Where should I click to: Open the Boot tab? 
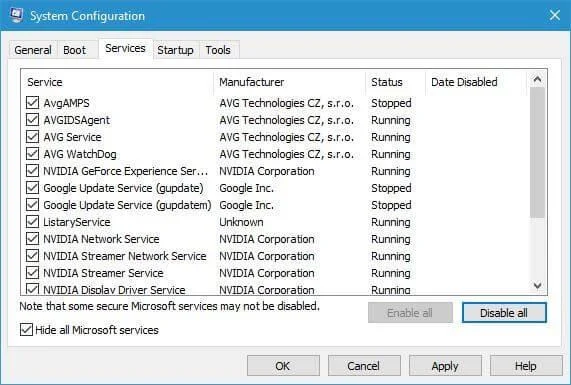(74, 50)
